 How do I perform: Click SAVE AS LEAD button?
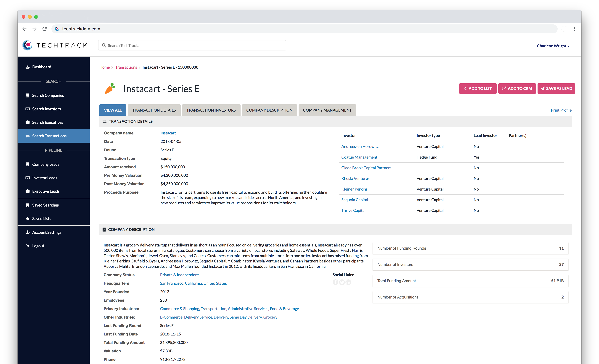pyautogui.click(x=556, y=88)
